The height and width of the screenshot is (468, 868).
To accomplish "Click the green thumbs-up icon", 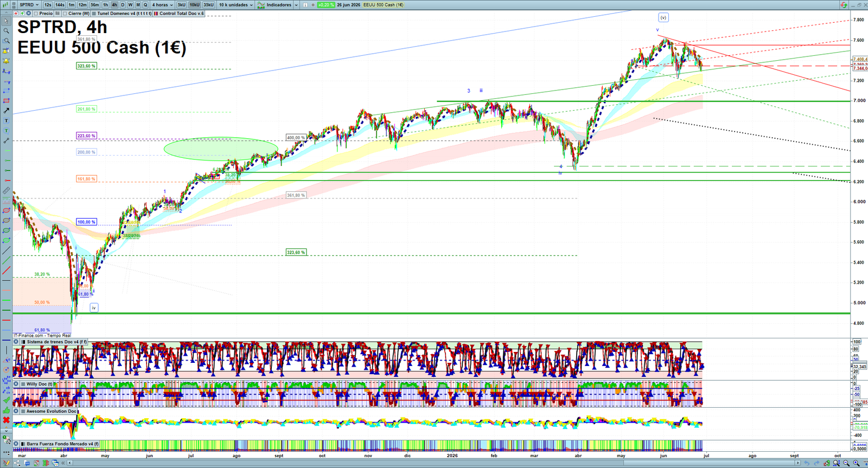I will 7,409.
